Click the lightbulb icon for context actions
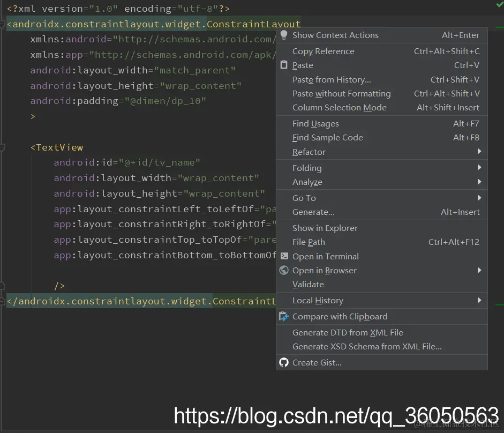 point(284,35)
